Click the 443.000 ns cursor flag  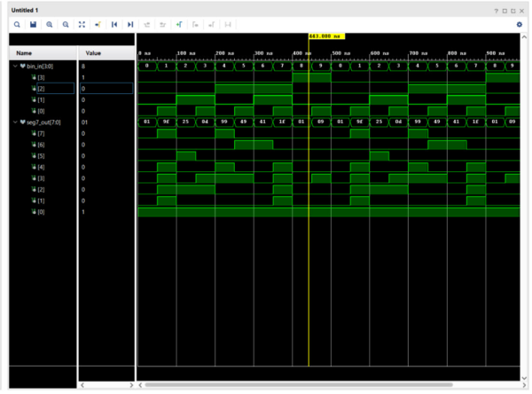[x=326, y=36]
